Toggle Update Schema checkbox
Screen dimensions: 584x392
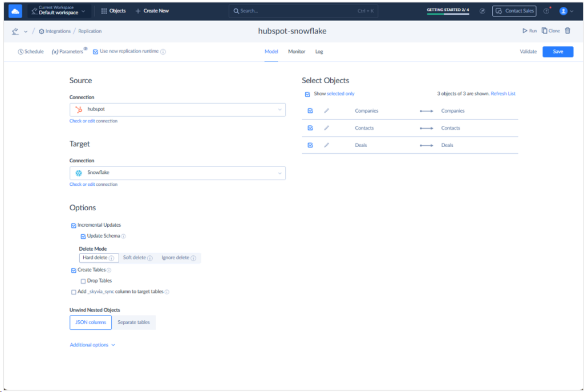point(83,236)
